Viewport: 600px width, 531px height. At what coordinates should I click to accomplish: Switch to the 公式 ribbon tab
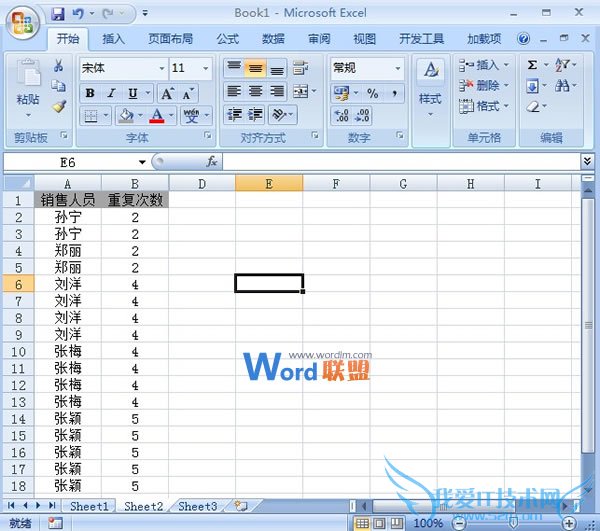[228, 39]
